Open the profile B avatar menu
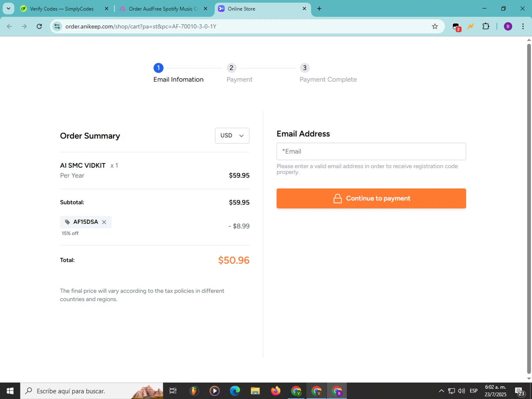532x399 pixels. point(508,27)
